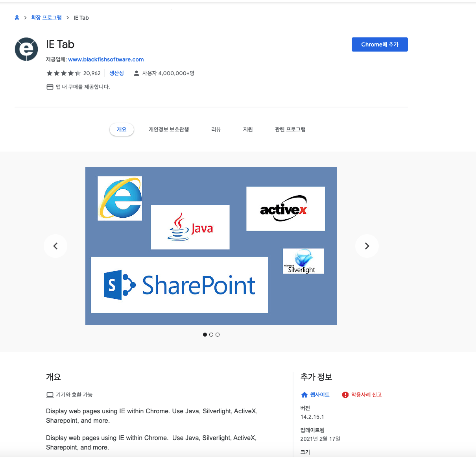Image resolution: width=476 pixels, height=457 pixels.
Task: Select the second carousel dot
Action: [211, 335]
